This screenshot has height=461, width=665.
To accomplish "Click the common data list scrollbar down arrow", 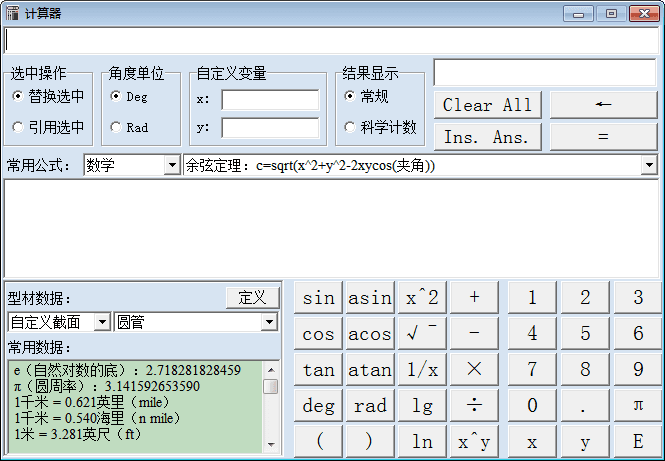I will point(271,443).
